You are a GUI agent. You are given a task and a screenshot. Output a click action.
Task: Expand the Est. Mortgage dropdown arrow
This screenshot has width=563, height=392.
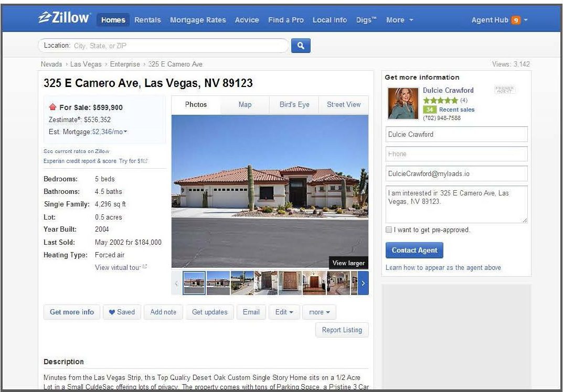point(125,132)
